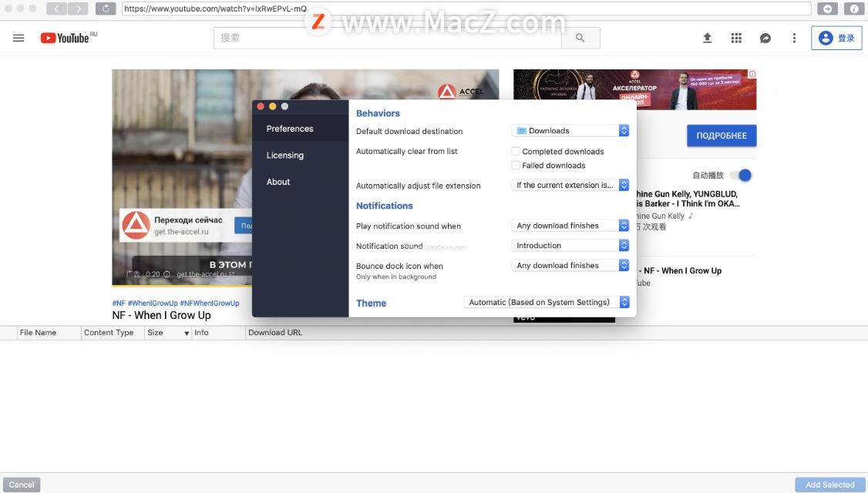The image size is (868, 493).
Task: Click the ad choices icon on banner
Action: (x=752, y=74)
